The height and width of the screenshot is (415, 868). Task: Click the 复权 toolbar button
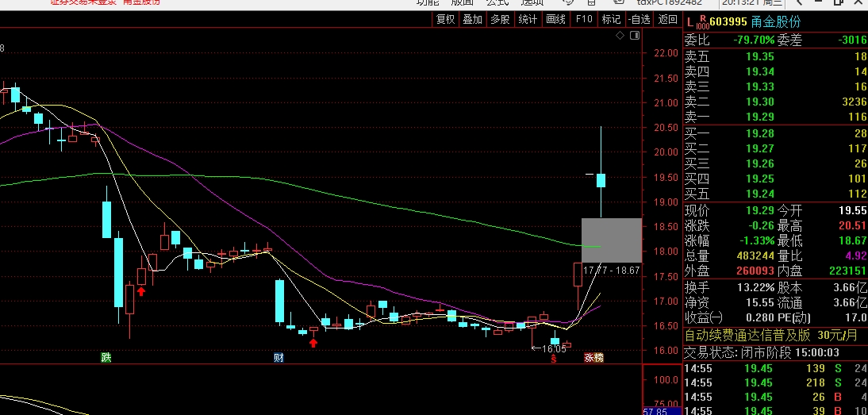pyautogui.click(x=445, y=19)
